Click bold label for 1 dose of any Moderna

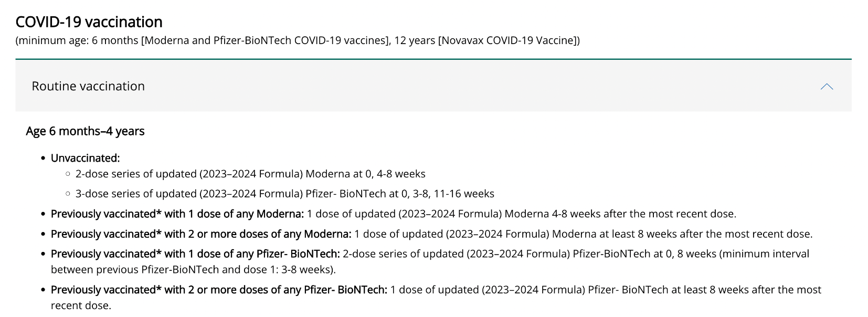(x=177, y=214)
